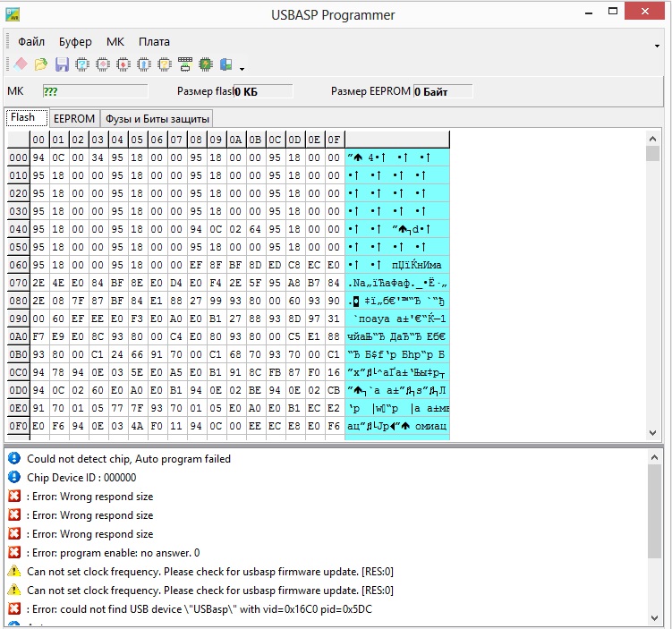Select byte 4A in row 0F0
The height and width of the screenshot is (629, 672).
pyautogui.click(x=137, y=426)
